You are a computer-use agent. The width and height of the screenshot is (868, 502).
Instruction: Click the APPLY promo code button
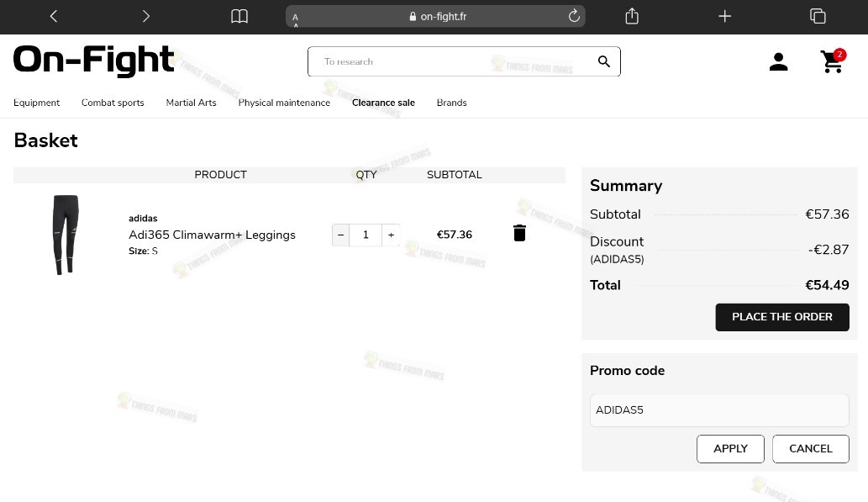pyautogui.click(x=730, y=449)
